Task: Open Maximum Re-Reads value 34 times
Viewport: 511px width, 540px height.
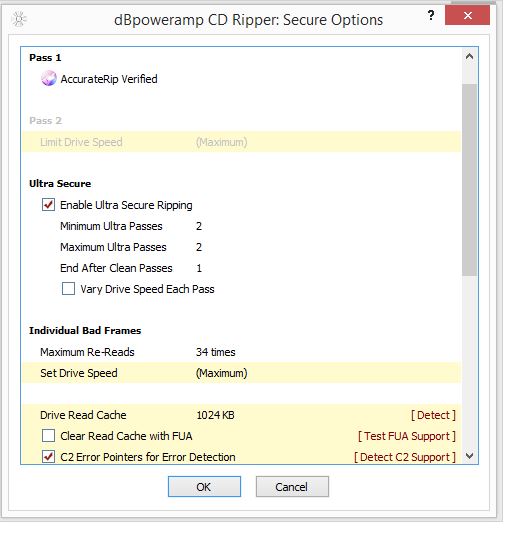Action: (x=216, y=352)
